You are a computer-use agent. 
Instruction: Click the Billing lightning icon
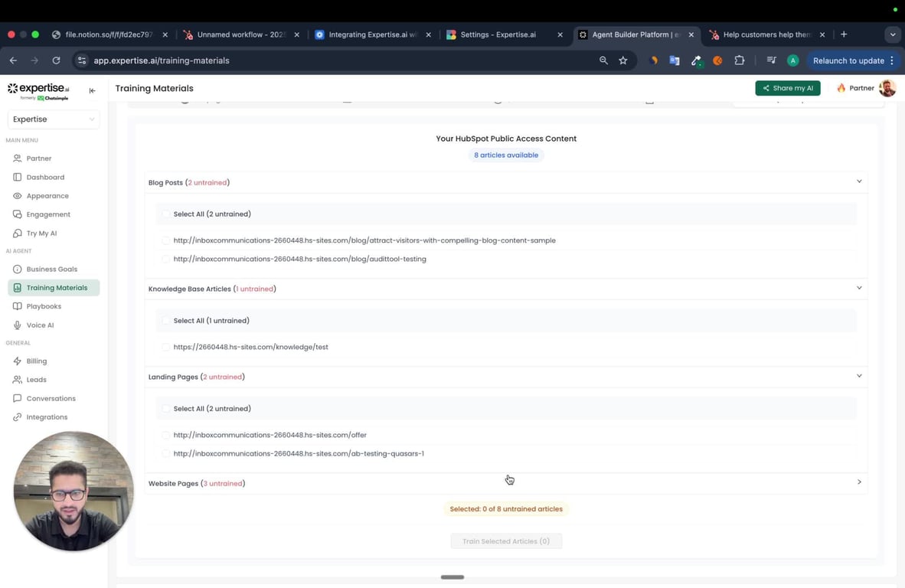tap(18, 361)
